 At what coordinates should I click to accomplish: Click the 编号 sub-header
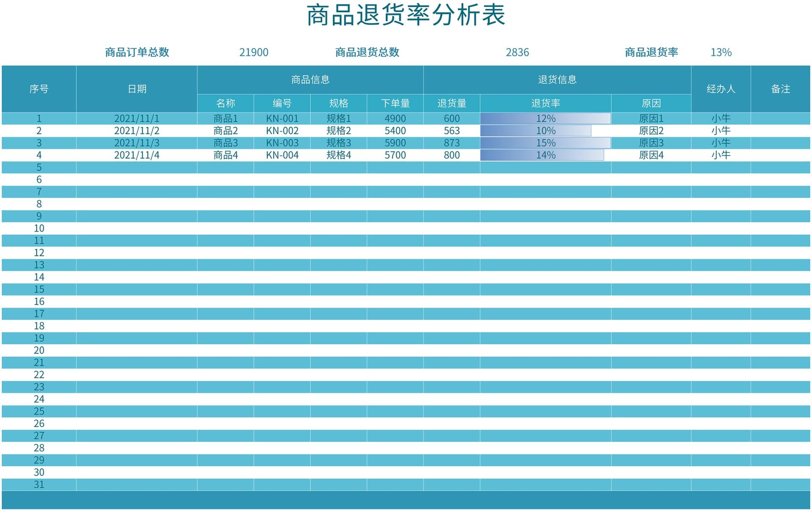[282, 103]
